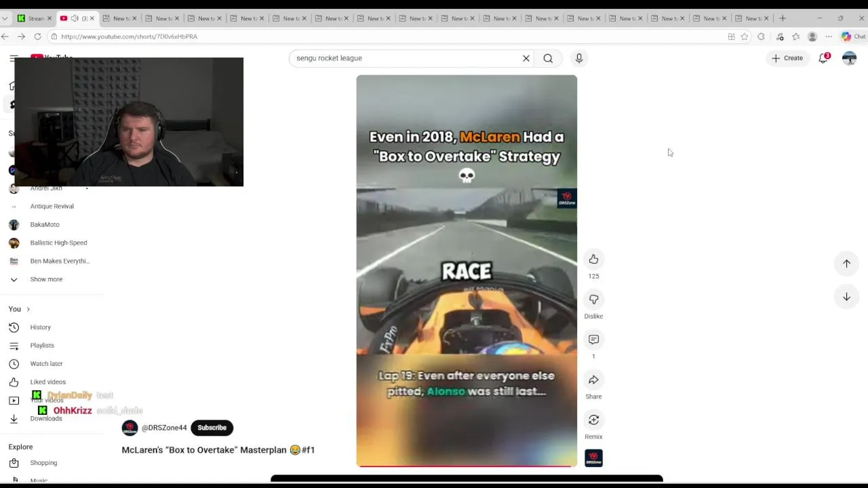
Task: Open BakaMoto subscription channel
Action: pos(44,224)
